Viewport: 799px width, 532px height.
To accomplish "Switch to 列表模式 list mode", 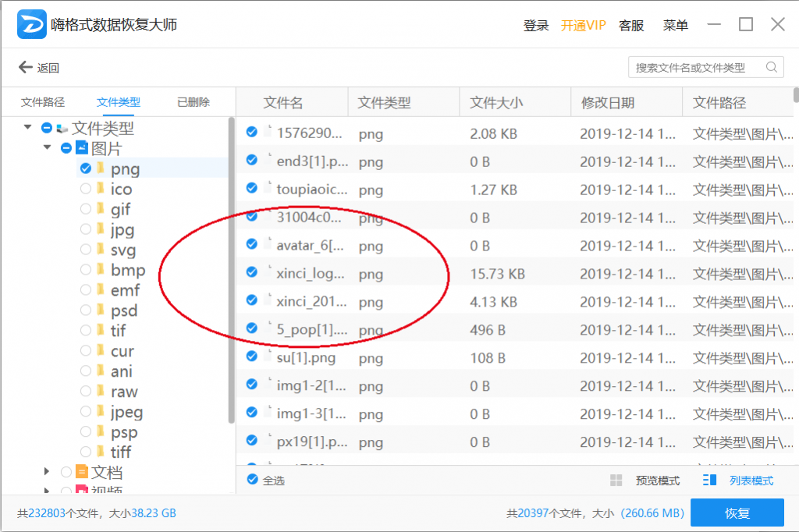I will 751,481.
